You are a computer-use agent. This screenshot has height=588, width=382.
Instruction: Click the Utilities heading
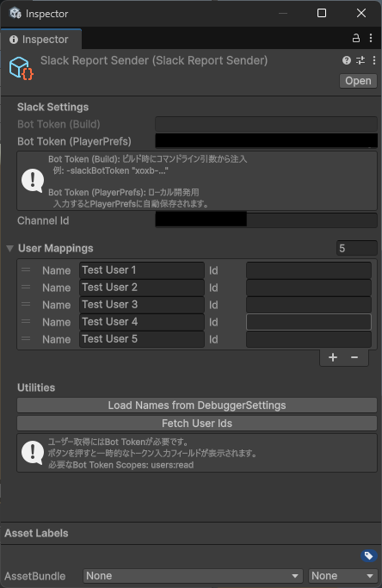tap(36, 387)
